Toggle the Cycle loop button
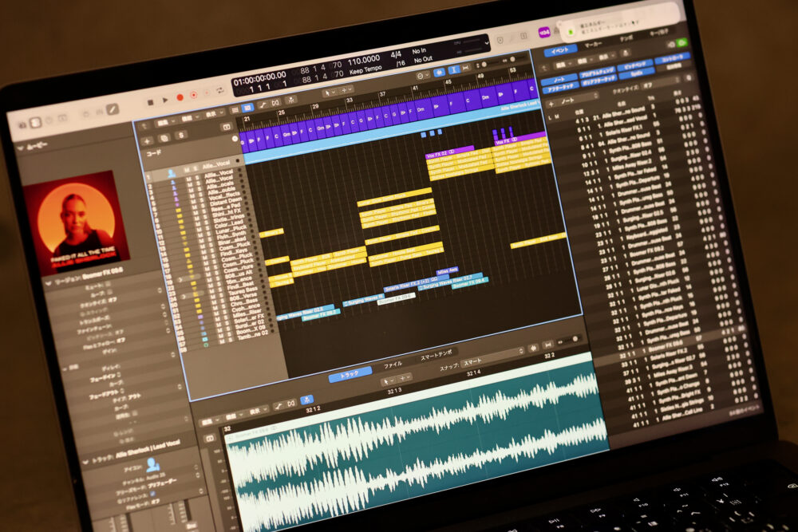Image resolution: width=798 pixels, height=532 pixels. [x=219, y=90]
